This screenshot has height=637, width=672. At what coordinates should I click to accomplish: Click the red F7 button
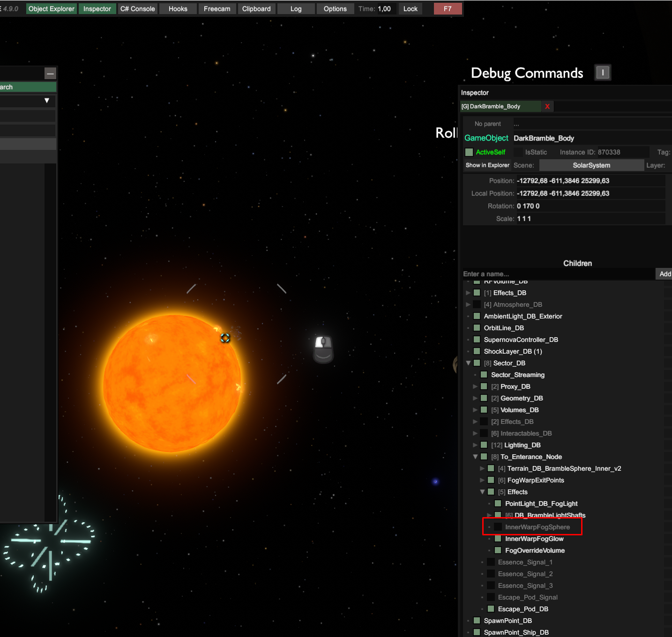coord(448,8)
